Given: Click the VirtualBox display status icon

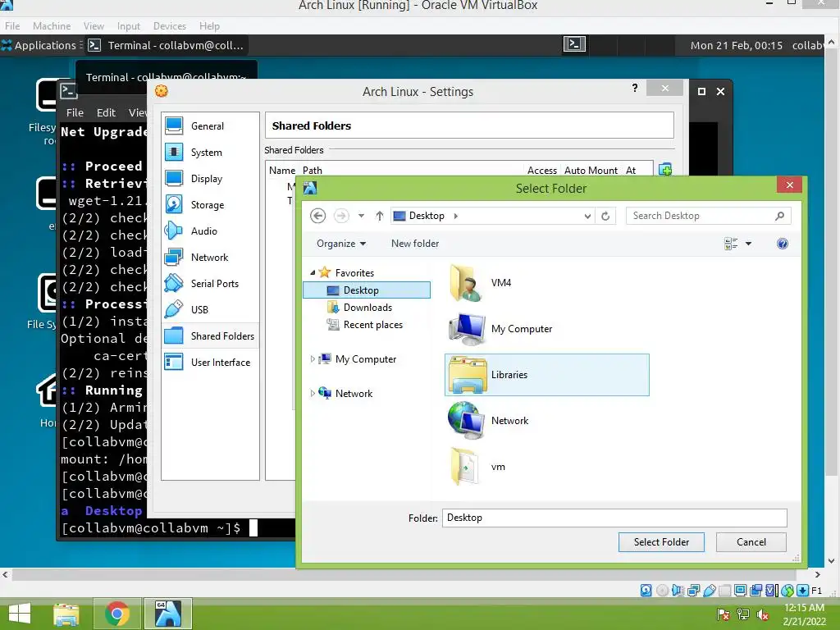Looking at the screenshot, I should tap(741, 591).
